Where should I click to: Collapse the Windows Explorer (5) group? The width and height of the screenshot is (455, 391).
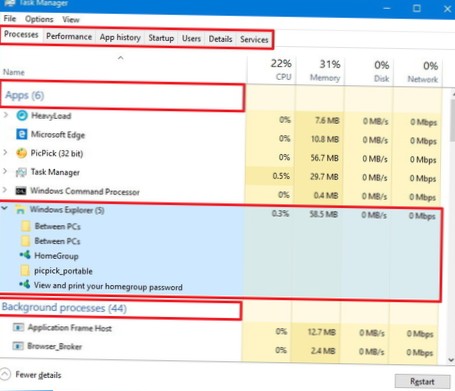click(4, 208)
